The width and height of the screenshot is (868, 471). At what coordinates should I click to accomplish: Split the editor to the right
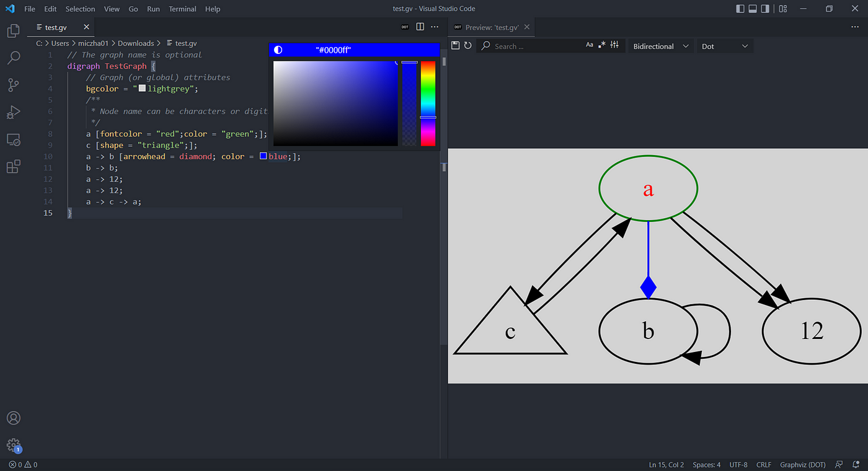point(420,27)
